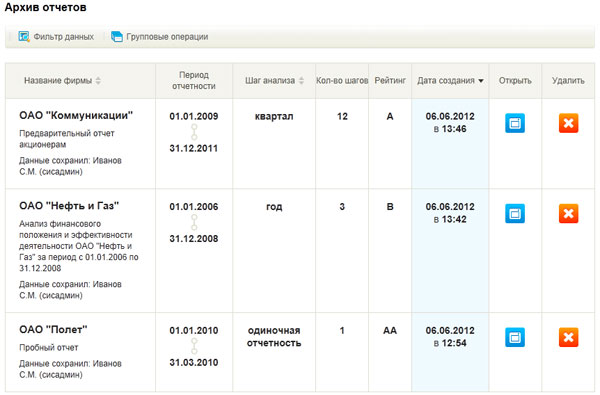Viewport: 600px width, 395px height.
Task: Select the ОАО "Коммуникации" firm name
Action: point(76,116)
